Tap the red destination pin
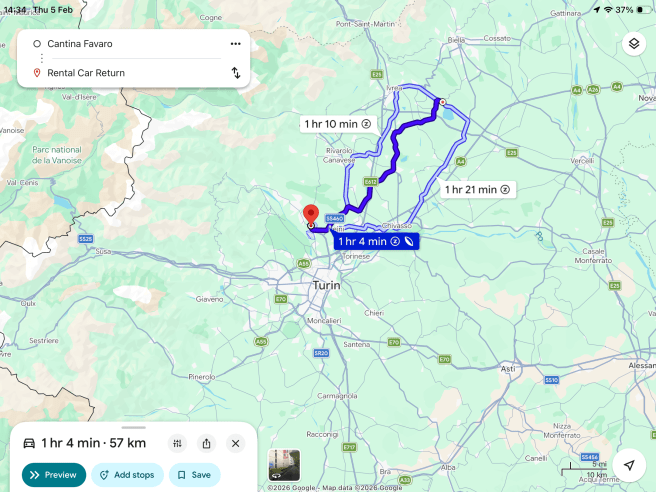Screen dimensions: 656x492 point(311,215)
